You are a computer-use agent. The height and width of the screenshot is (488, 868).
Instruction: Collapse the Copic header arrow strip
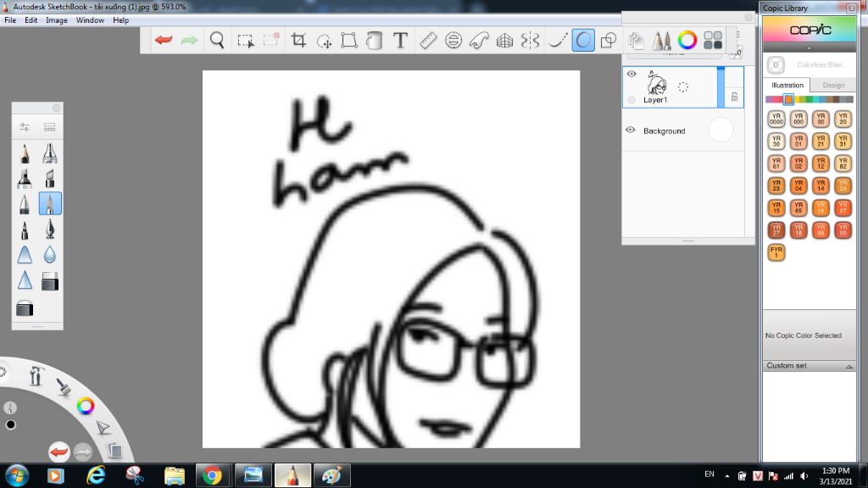click(810, 48)
